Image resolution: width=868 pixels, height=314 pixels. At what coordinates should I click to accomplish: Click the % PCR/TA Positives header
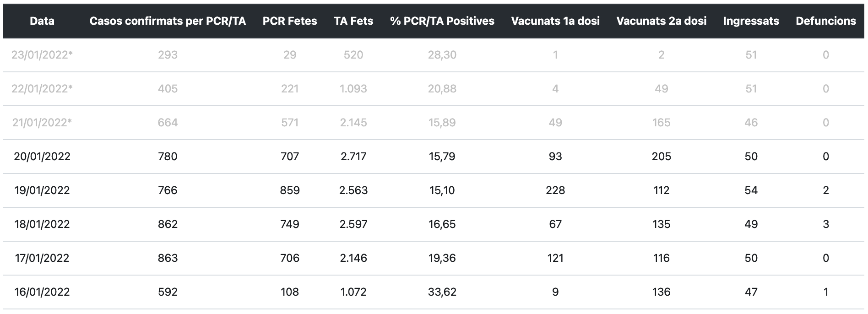[442, 21]
